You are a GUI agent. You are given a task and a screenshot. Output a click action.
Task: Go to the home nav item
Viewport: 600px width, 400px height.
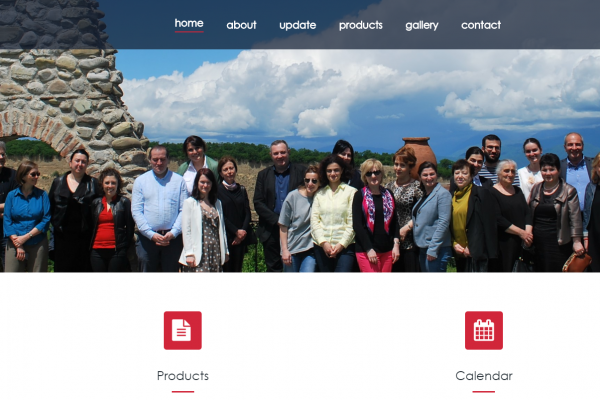click(x=189, y=23)
